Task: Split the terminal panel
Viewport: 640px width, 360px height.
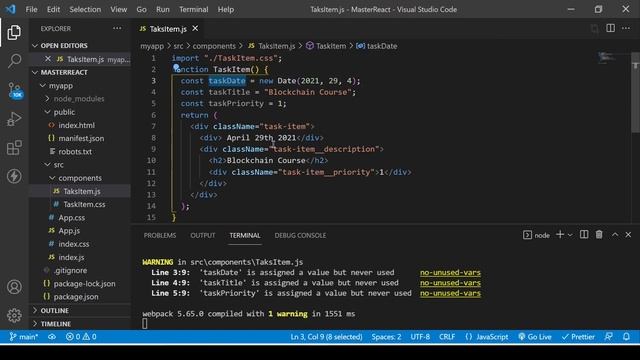Action: [x=584, y=234]
